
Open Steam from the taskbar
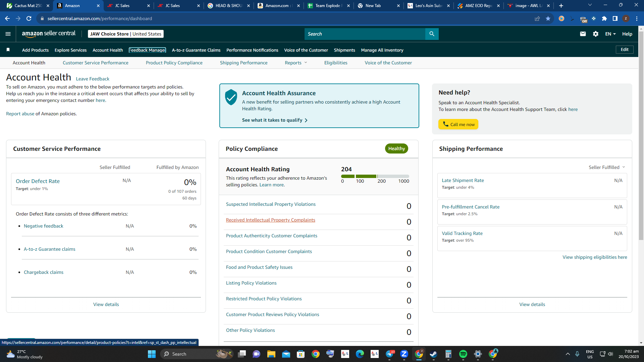point(434,354)
